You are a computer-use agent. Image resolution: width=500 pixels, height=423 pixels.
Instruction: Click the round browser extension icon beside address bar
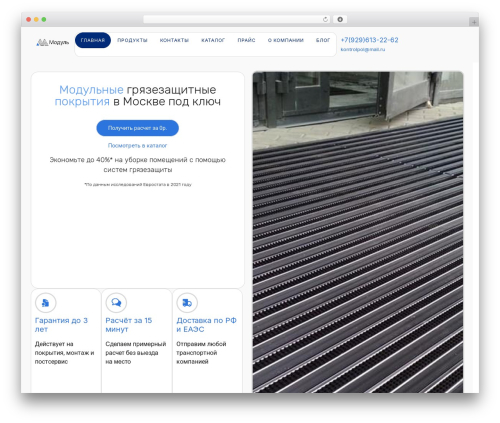coord(340,19)
